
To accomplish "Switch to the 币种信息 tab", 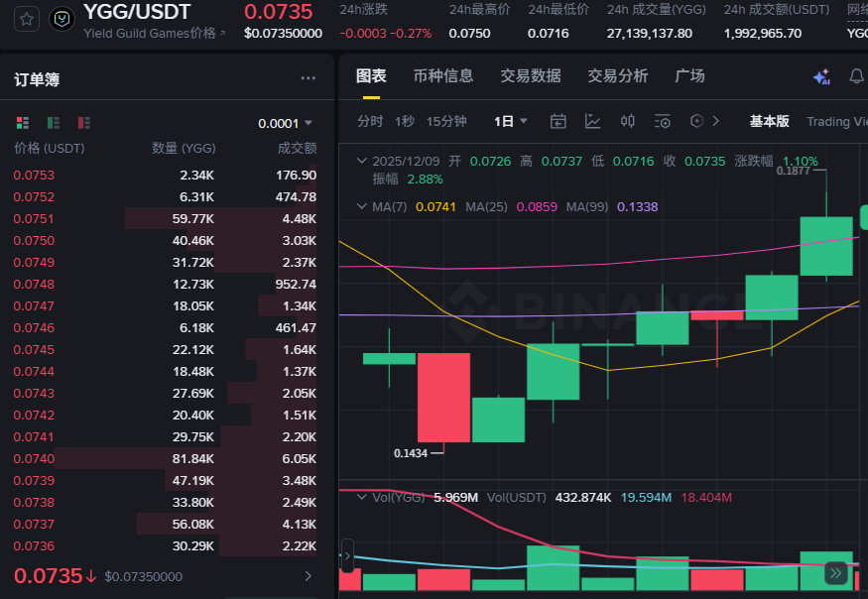I will point(443,75).
